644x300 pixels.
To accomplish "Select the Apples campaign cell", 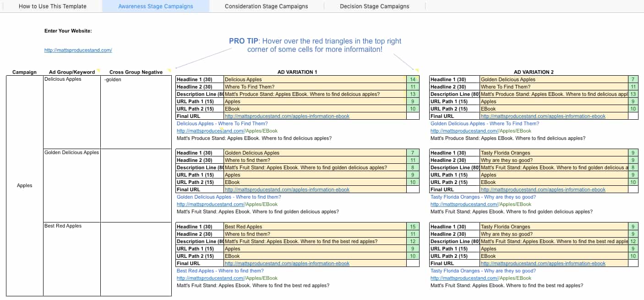I will pyautogui.click(x=24, y=186).
